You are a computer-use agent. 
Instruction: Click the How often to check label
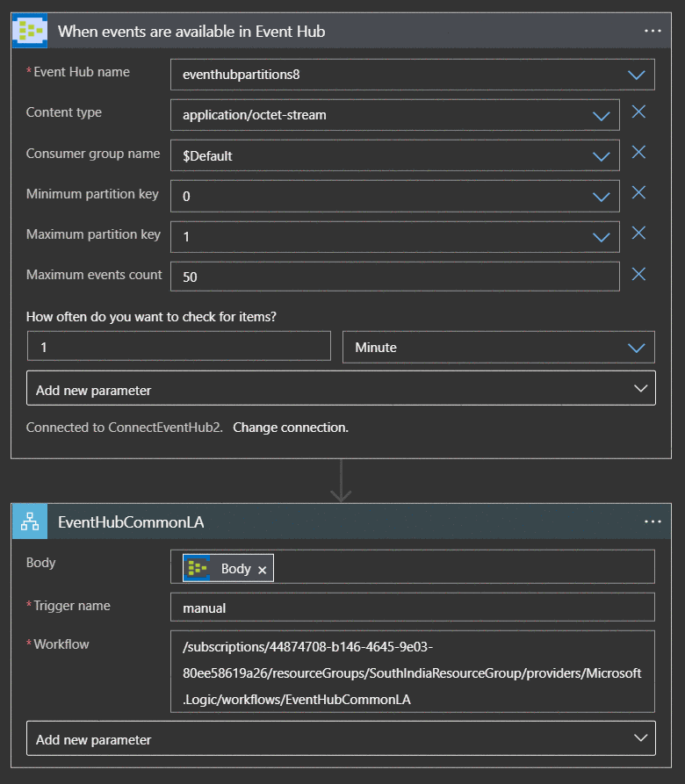click(x=151, y=317)
